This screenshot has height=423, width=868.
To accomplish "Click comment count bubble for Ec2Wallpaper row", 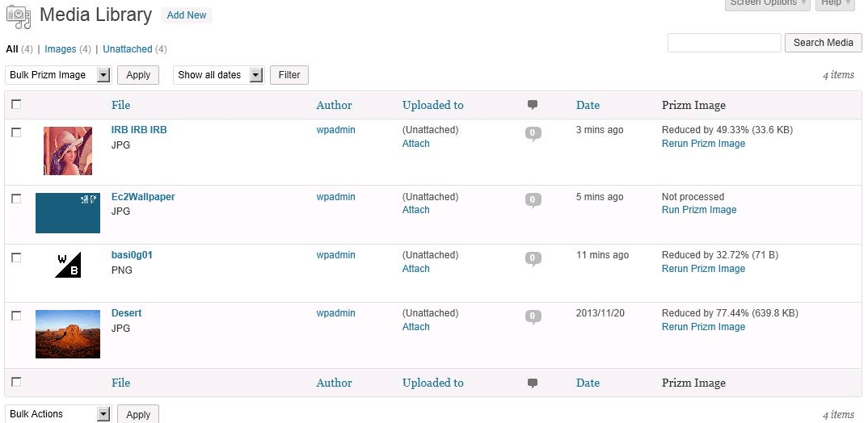I will (x=533, y=199).
